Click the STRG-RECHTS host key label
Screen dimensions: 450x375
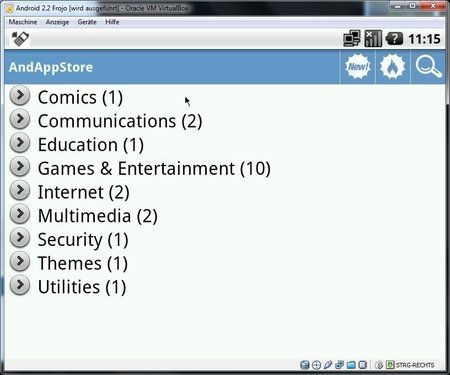[415, 365]
